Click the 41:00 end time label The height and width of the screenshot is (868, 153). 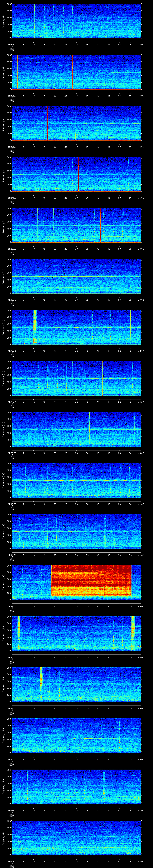click(141, 504)
